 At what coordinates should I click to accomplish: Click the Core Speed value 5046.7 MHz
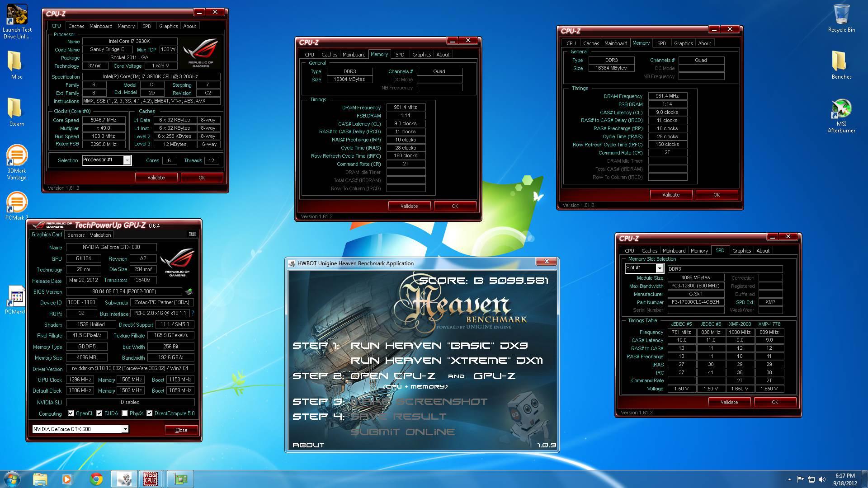[104, 120]
